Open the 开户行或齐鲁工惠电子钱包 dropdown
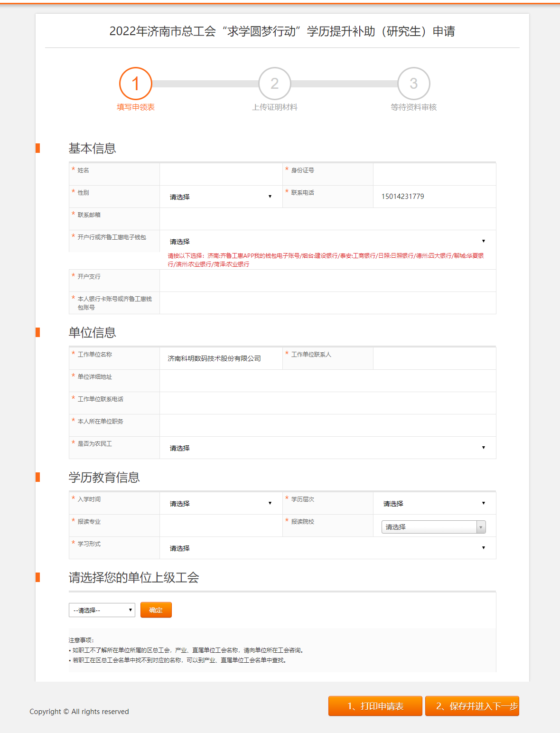The image size is (560, 733). click(327, 241)
